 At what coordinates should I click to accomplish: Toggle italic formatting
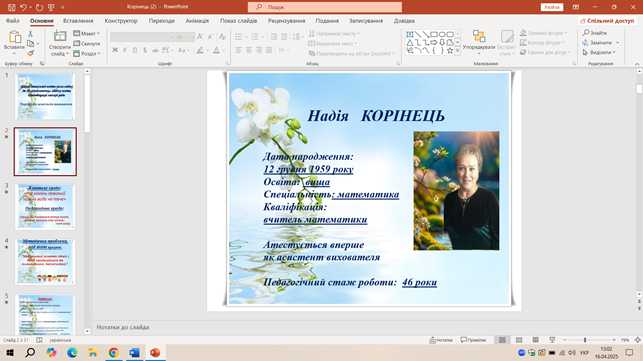tap(125, 50)
